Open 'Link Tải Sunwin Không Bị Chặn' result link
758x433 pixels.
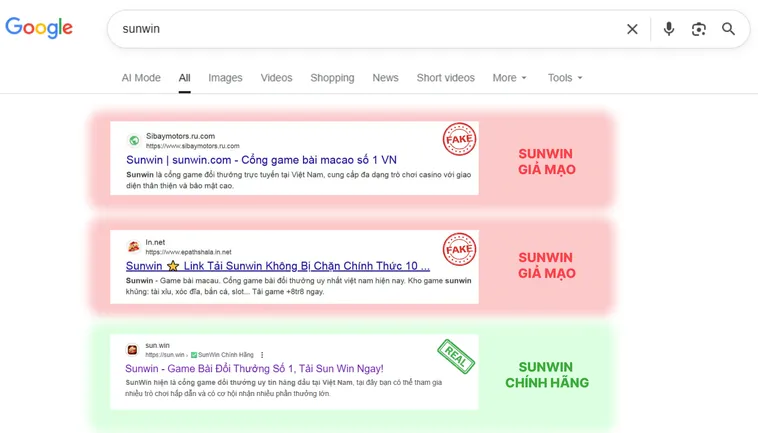pyautogui.click(x=277, y=266)
